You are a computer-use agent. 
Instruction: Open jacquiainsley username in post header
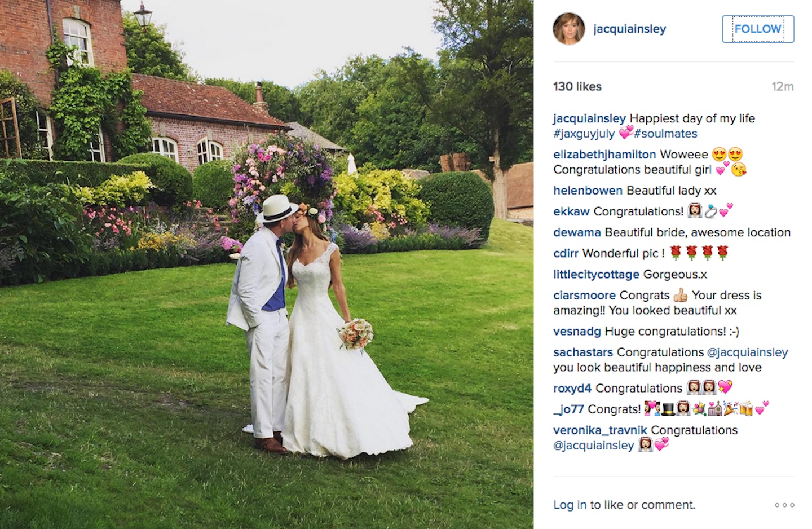coord(630,29)
